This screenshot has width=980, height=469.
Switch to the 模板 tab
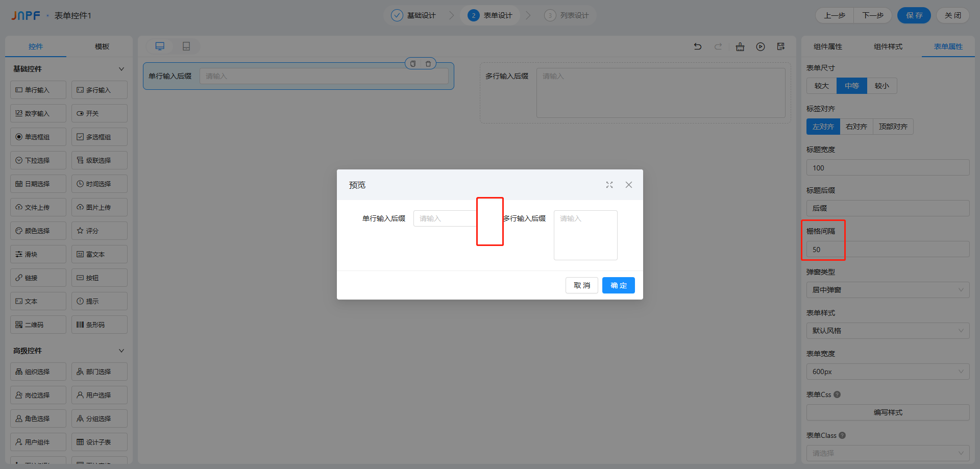(x=102, y=46)
